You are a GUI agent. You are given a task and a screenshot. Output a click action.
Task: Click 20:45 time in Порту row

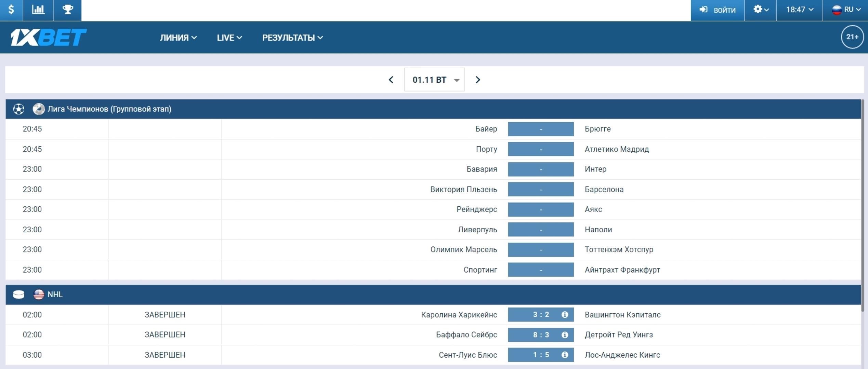click(32, 149)
